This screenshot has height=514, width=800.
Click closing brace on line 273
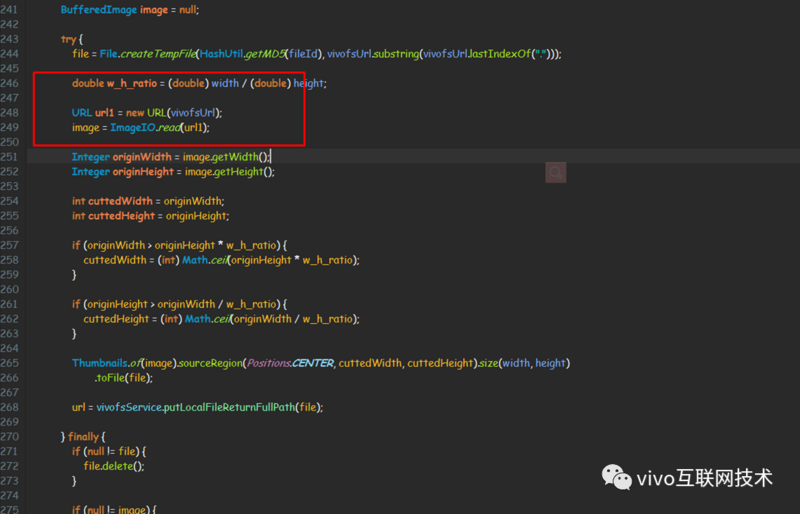click(x=74, y=481)
